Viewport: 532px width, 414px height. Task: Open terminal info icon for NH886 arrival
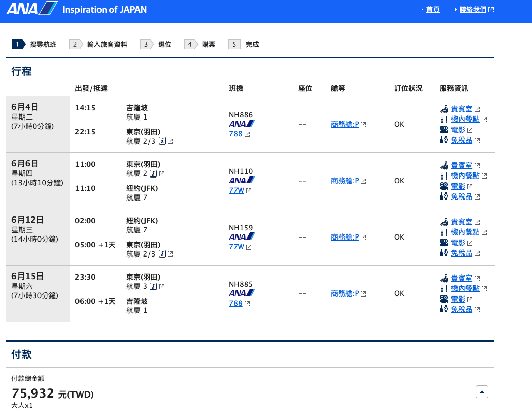162,141
